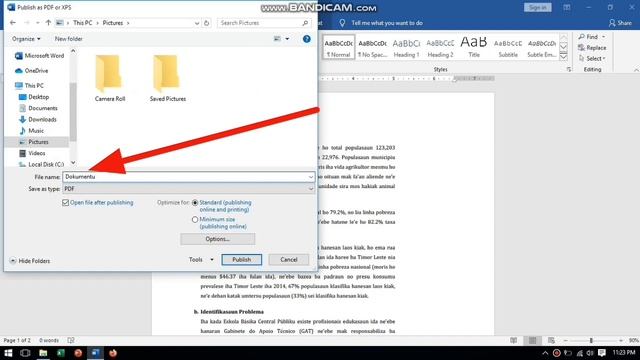Click the search magnifier in Search Pictures
This screenshot has height=360, width=640.
[305, 23]
